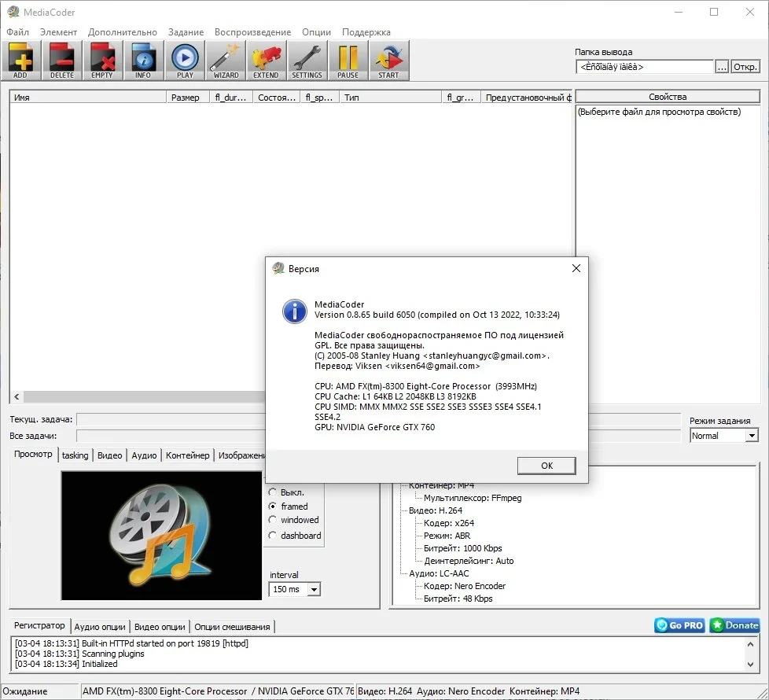Screen dimensions: 769x700
Task: Click the preview thumbnail with film reel
Action: point(161,536)
